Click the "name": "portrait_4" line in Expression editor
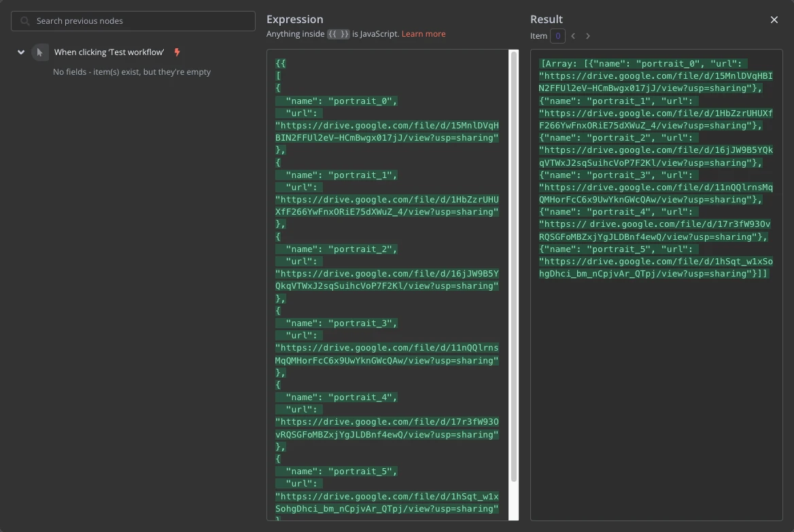This screenshot has width=794, height=532. (x=336, y=397)
